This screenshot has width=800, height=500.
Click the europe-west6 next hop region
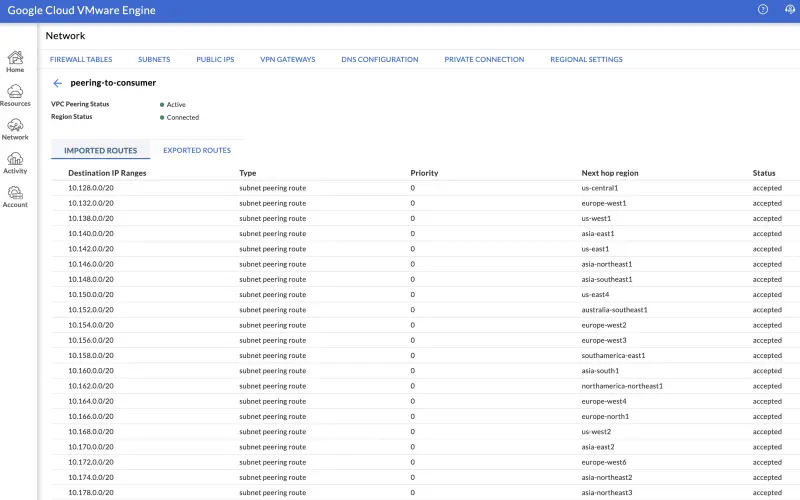point(604,462)
